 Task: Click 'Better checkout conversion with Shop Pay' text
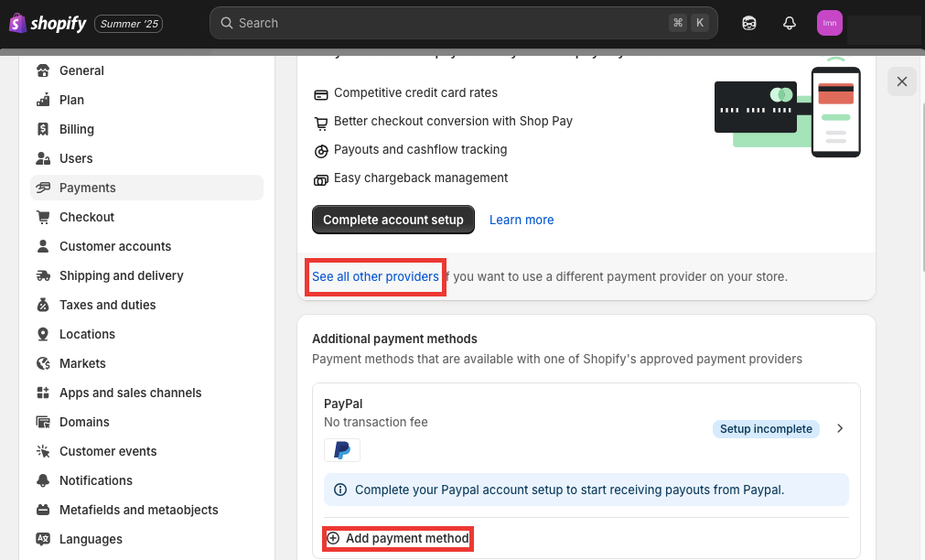click(453, 121)
